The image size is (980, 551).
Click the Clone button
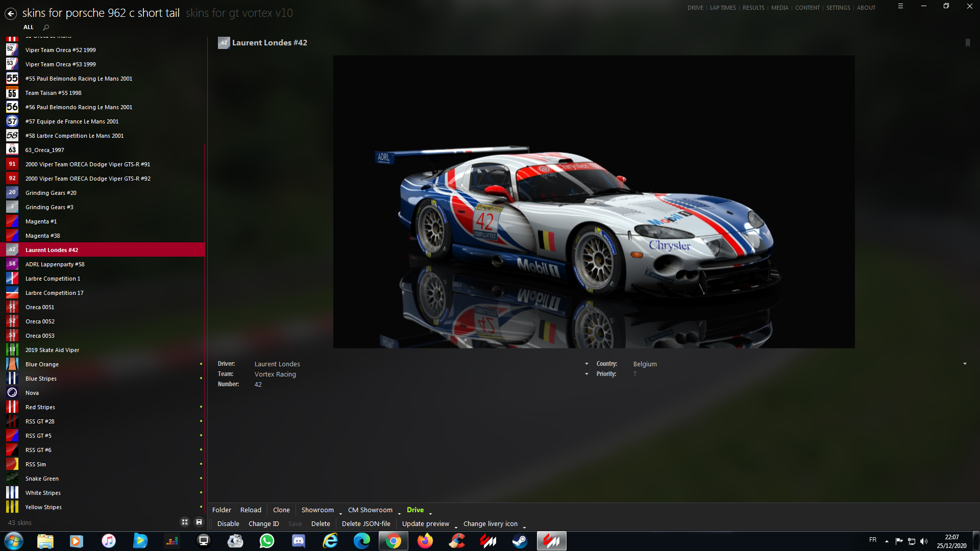tap(281, 510)
